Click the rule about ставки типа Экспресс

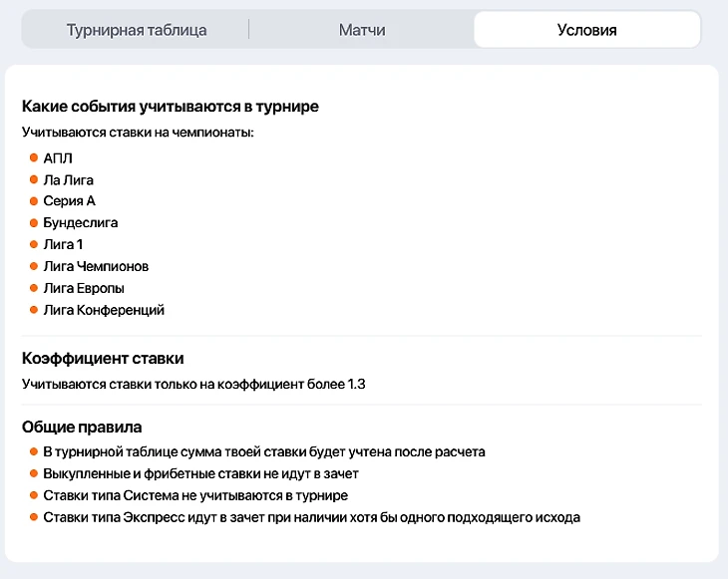pyautogui.click(x=311, y=517)
